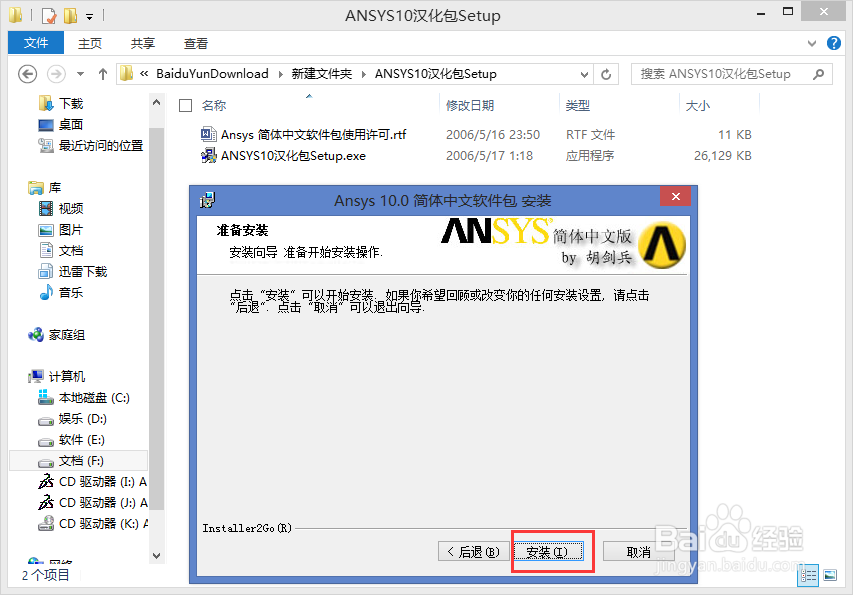Select the ANSYS10汉化包Setup.exe application icon
Image resolution: width=853 pixels, height=595 pixels.
pyautogui.click(x=210, y=155)
